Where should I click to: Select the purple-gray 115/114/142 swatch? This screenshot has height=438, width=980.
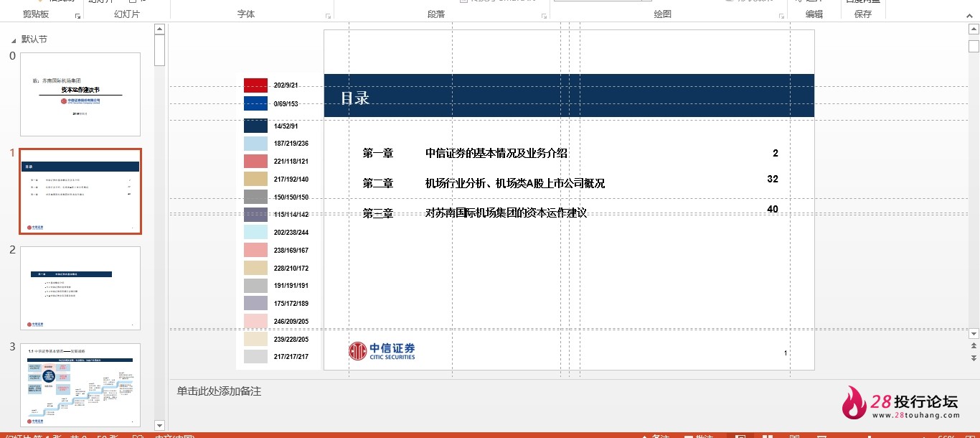(255, 215)
